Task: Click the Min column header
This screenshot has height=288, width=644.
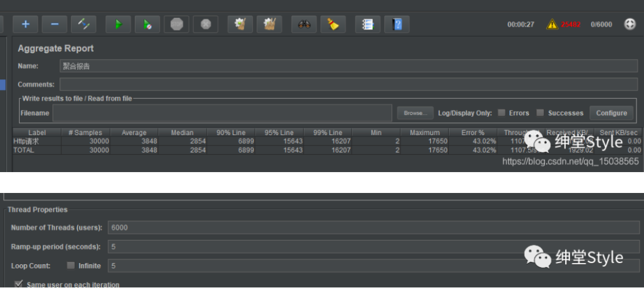Action: [376, 132]
